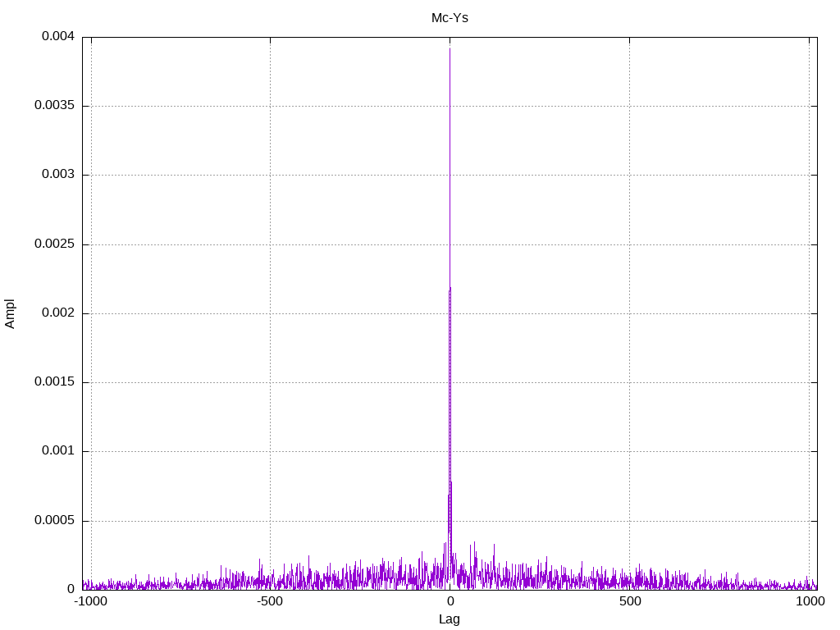
Task: Click the 0.0015 y-axis tick label
Action: 54,381
